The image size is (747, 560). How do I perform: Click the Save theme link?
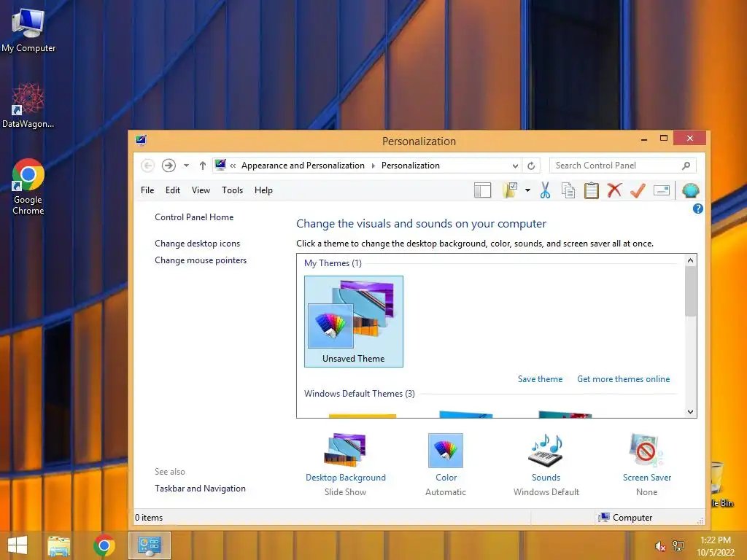click(540, 379)
